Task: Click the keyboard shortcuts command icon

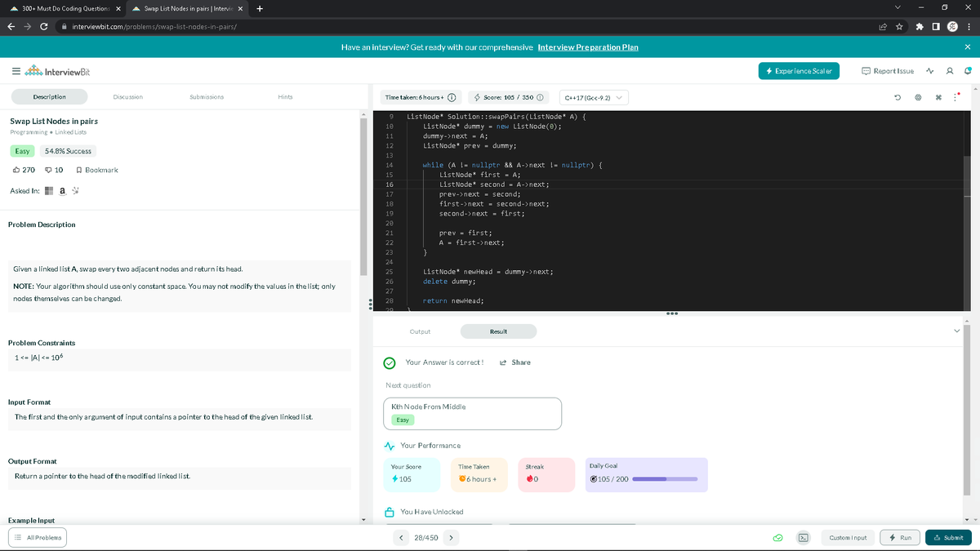Action: (938, 98)
